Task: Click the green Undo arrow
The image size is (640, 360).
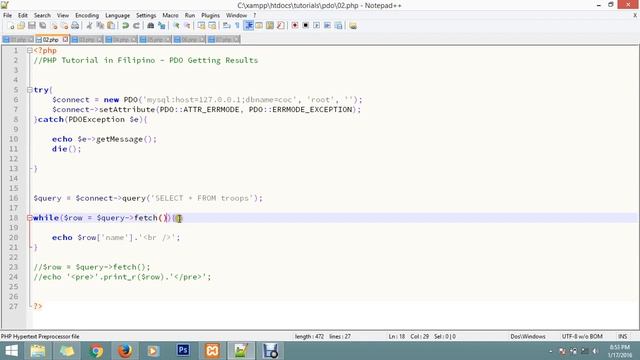Action: click(x=125, y=26)
